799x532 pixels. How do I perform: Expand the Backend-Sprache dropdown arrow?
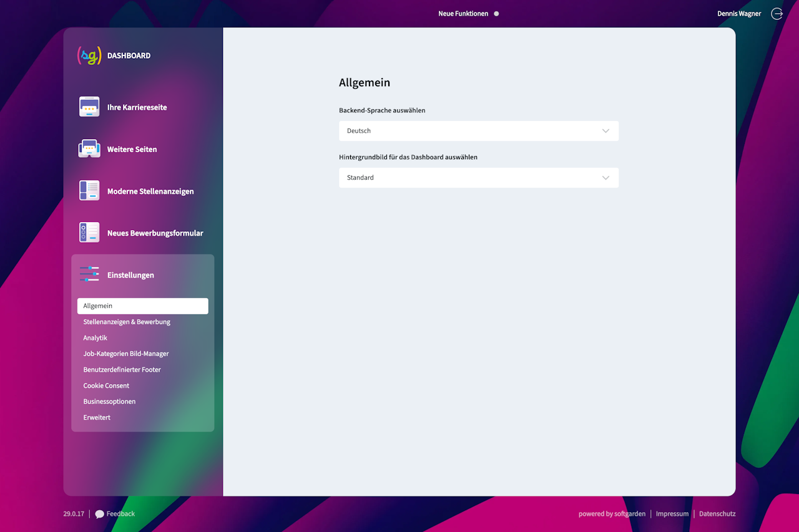coord(605,131)
